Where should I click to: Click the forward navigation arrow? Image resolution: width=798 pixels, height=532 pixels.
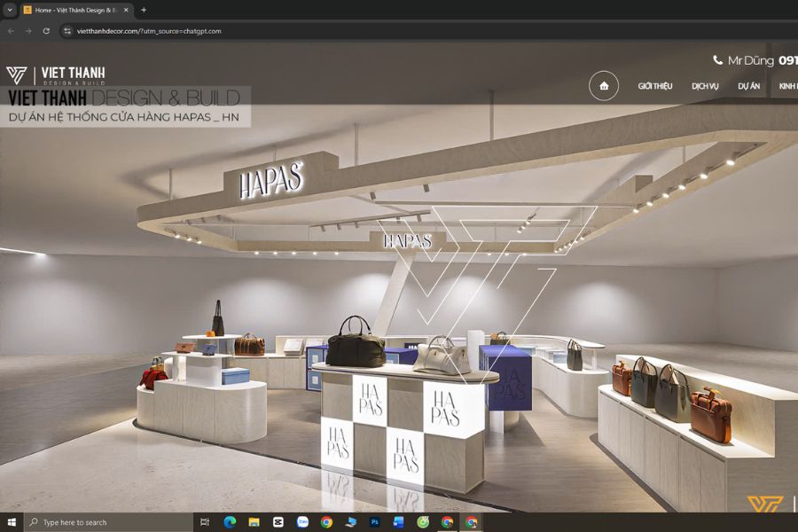(28, 31)
